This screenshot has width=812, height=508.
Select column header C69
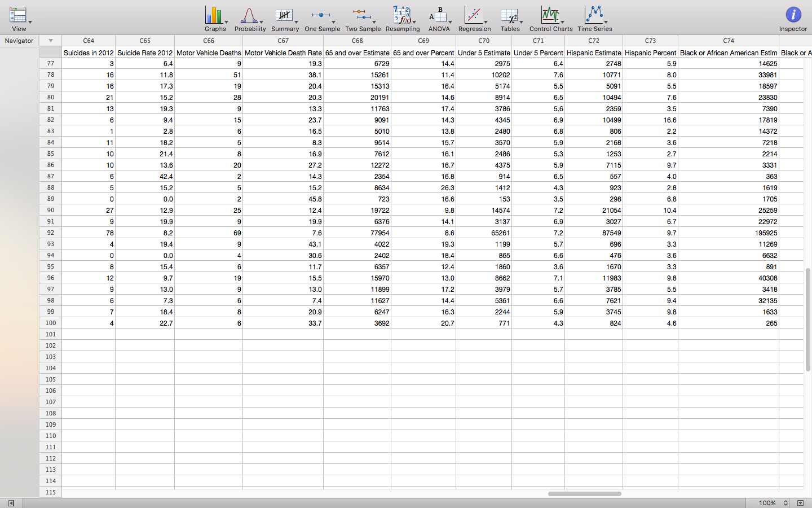[423, 41]
